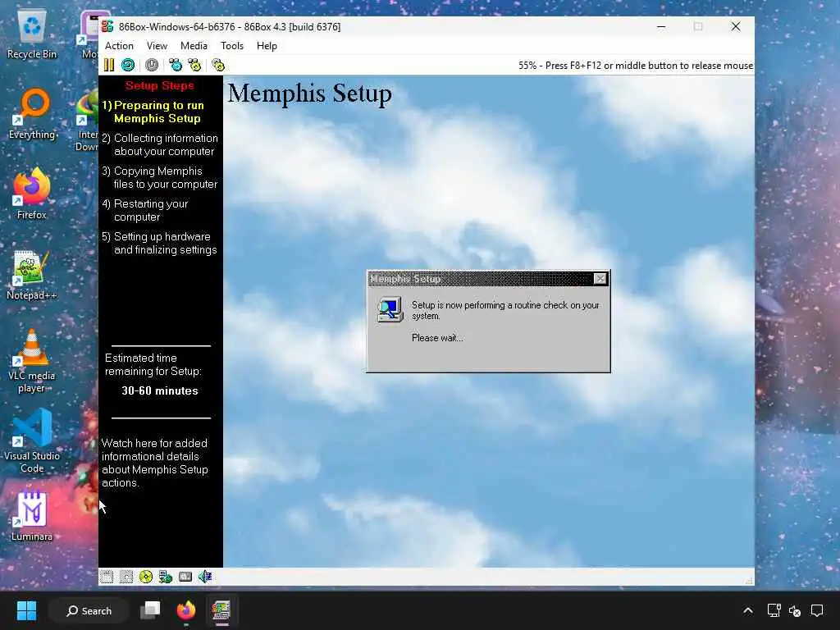This screenshot has width=840, height=630.
Task: Click the network status icon
Action: (x=166, y=577)
